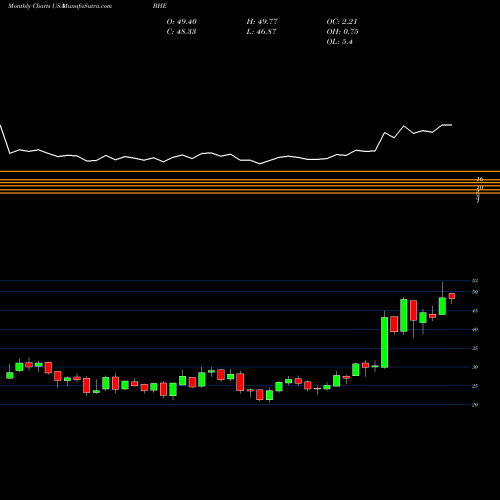The width and height of the screenshot is (500, 500).
Task: Click the 'OH: 0.75' reading
Action: [x=342, y=32]
